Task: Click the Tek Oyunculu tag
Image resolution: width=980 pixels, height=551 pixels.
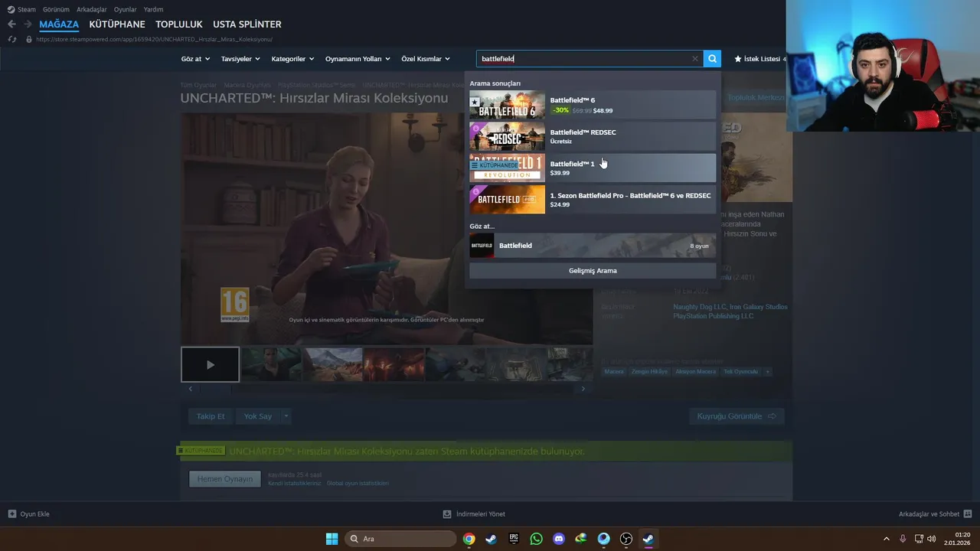Action: click(741, 371)
